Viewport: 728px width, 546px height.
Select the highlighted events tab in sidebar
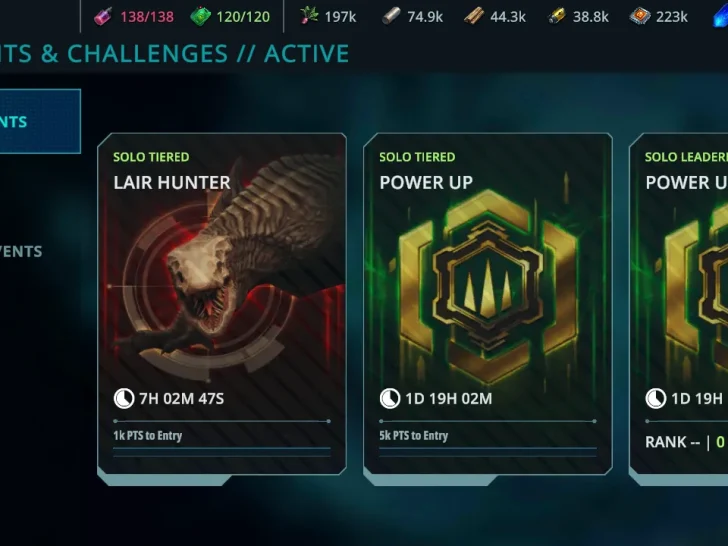coord(40,121)
